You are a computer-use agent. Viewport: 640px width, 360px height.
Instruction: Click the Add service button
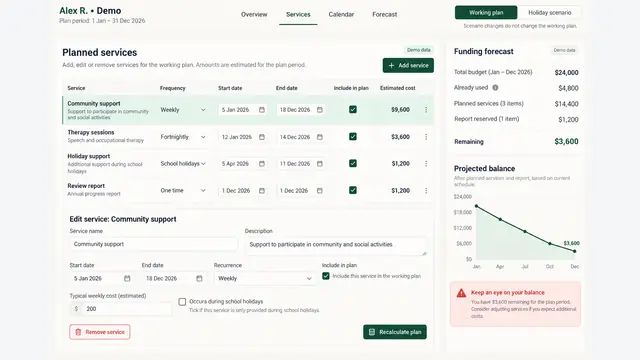point(408,65)
